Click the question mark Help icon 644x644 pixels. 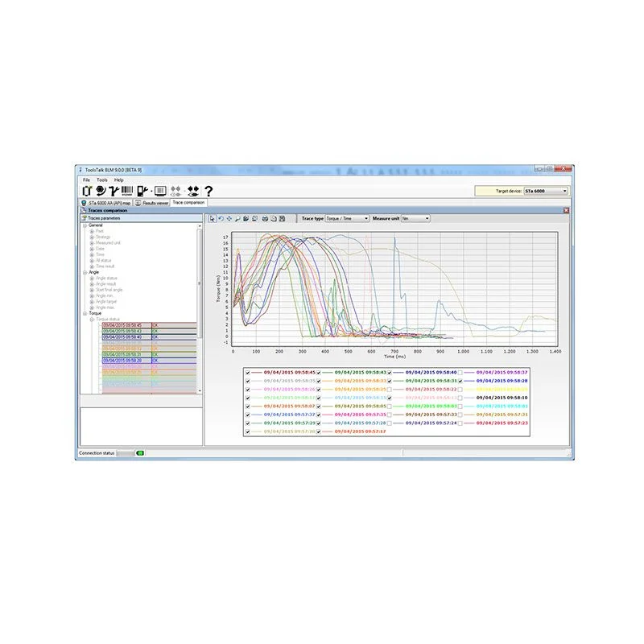pos(208,191)
